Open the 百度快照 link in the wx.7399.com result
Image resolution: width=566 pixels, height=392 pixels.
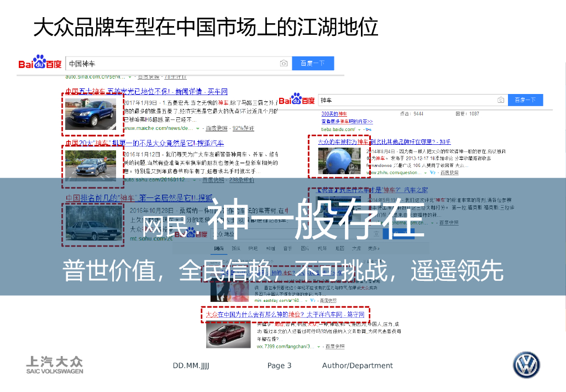[x=335, y=347]
